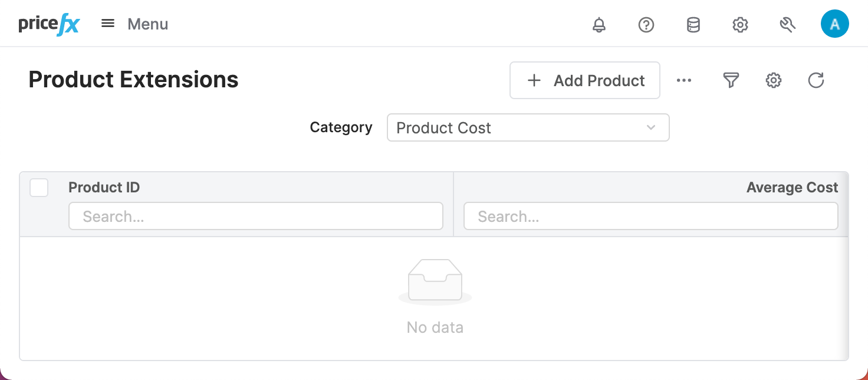Image resolution: width=868 pixels, height=380 pixels.
Task: Click the Add Product button
Action: click(x=584, y=80)
